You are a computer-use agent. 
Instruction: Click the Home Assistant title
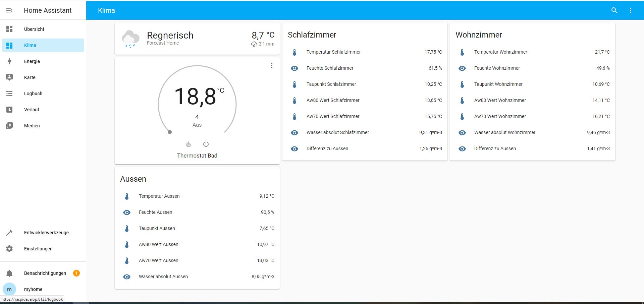click(x=48, y=10)
